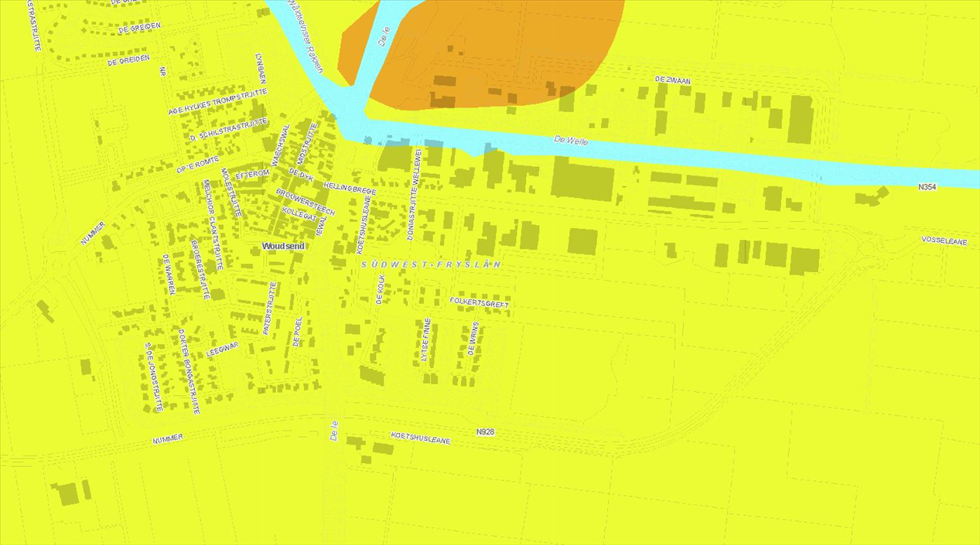The height and width of the screenshot is (545, 980).
Task: Click the PATERSTRJITTE street label
Action: (x=270, y=308)
